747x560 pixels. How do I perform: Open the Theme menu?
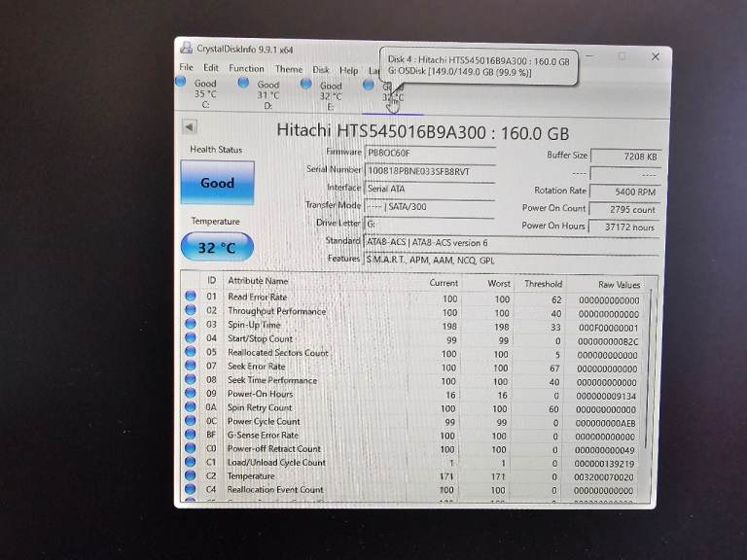(289, 69)
